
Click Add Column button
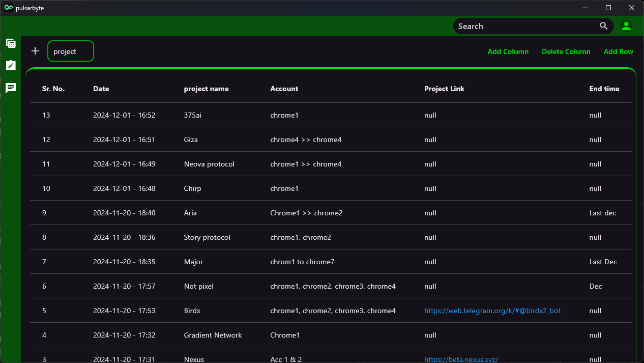click(508, 51)
